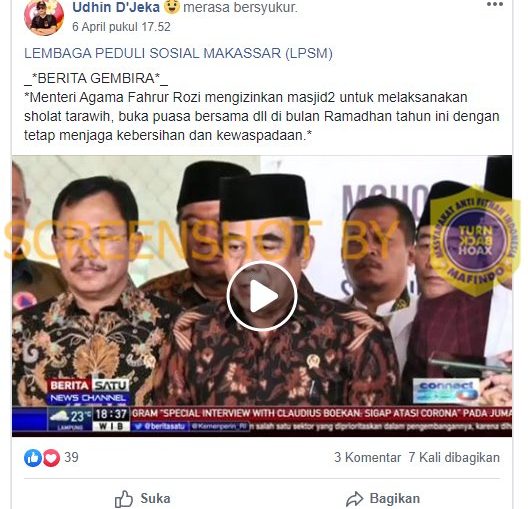The image size is (528, 509).
Task: Click the red scrolling news ticker
Action: (321, 413)
